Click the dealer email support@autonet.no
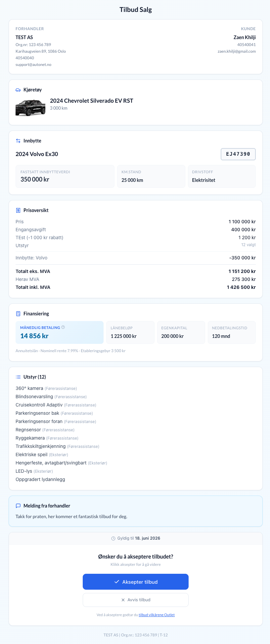 pyautogui.click(x=33, y=65)
